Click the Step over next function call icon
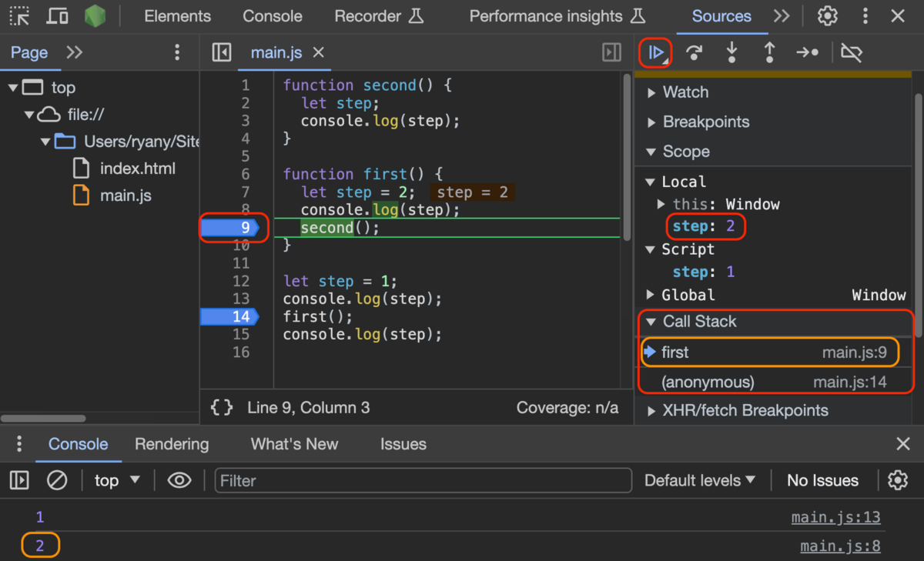This screenshot has height=561, width=924. tap(694, 52)
